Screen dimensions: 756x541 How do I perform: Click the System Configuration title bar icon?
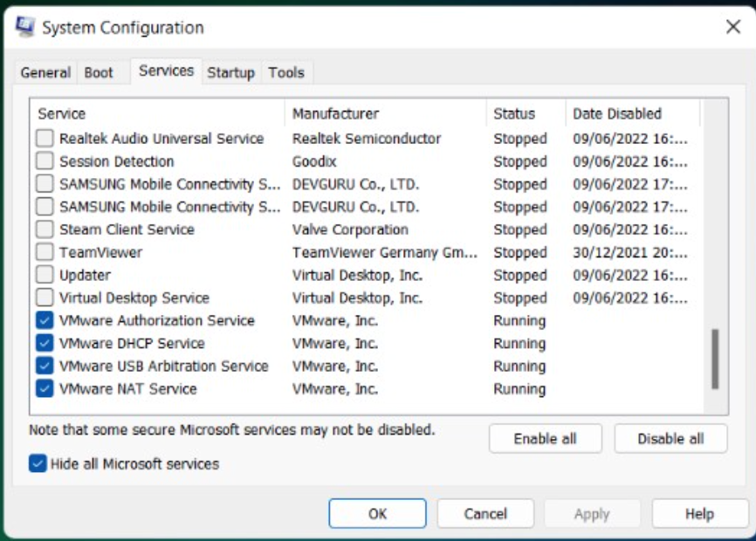point(25,27)
